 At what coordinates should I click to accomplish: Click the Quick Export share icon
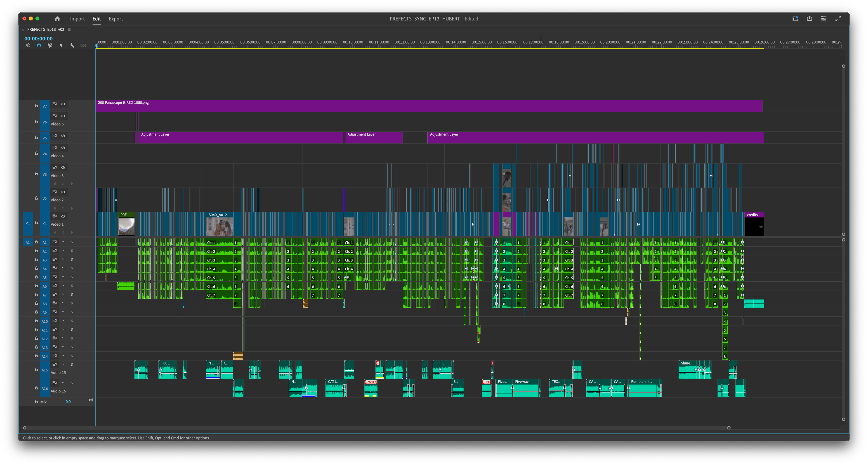(x=809, y=19)
